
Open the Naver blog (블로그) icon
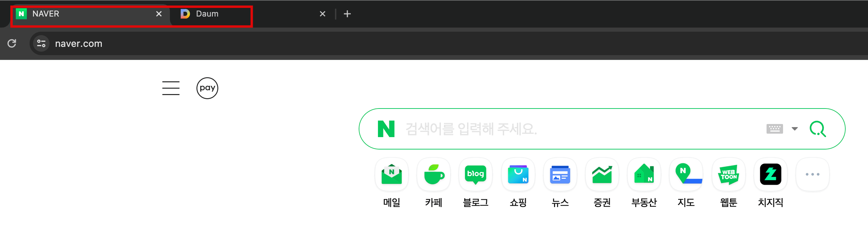coord(476,174)
